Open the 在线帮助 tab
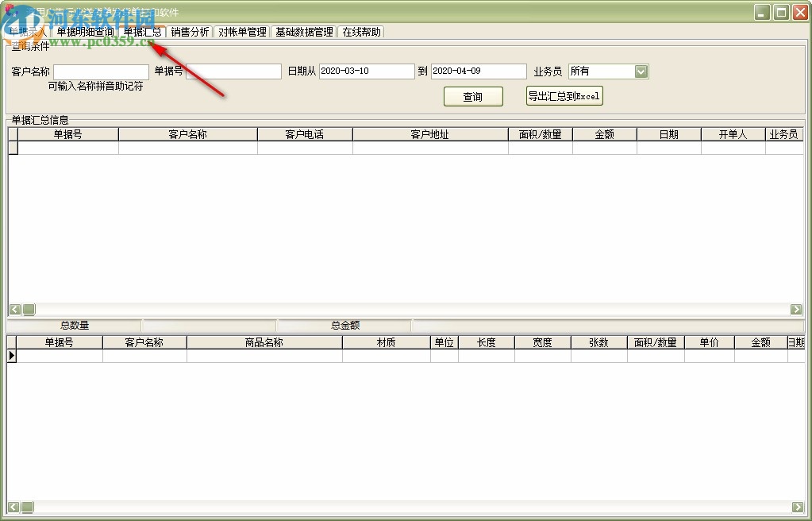Image resolution: width=812 pixels, height=521 pixels. coord(361,32)
